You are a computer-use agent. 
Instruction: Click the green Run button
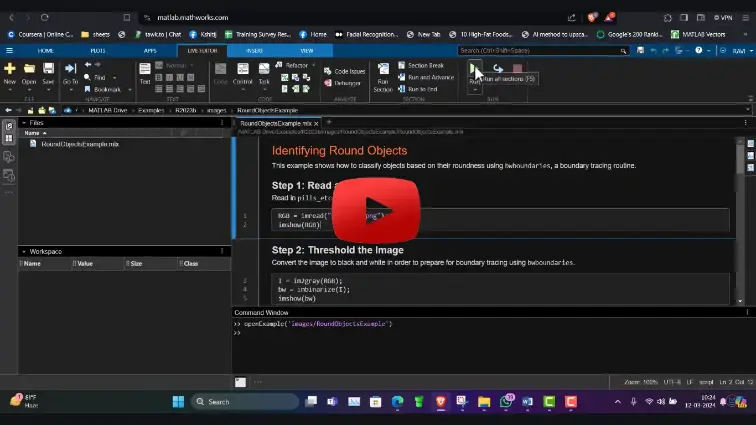click(474, 69)
